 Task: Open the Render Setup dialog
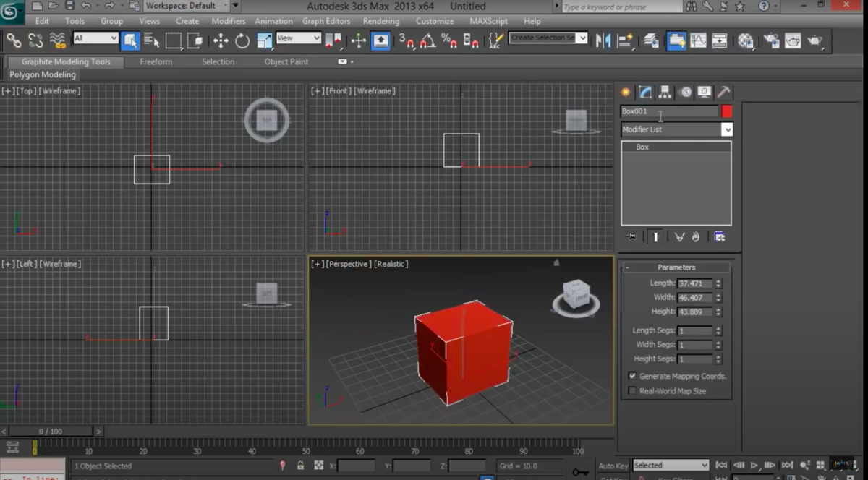pyautogui.click(x=771, y=40)
